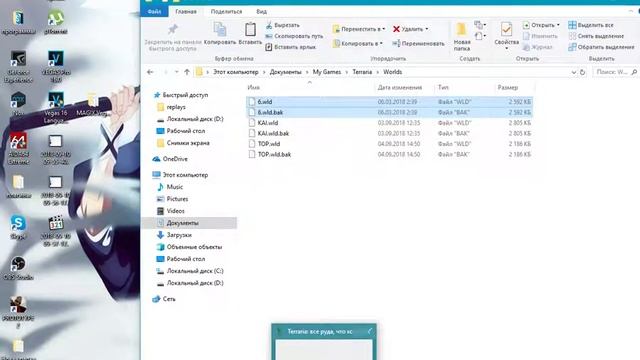Screen dimensions: 640x360
Task: Click Select all (Выделить все)
Action: [591, 25]
